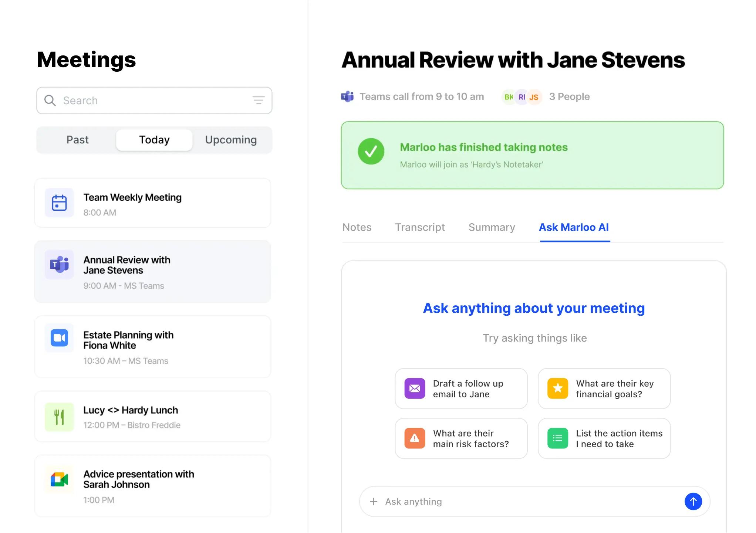Switch to the Summary tab
The height and width of the screenshot is (533, 756).
(492, 227)
